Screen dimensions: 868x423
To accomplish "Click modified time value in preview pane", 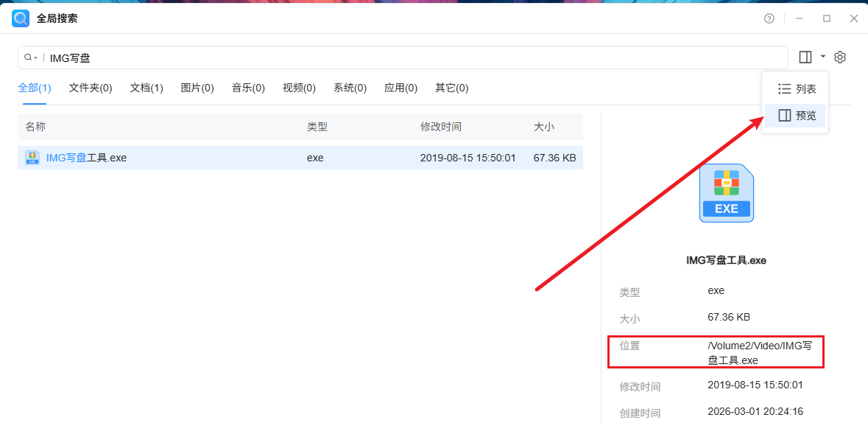I will tap(755, 385).
